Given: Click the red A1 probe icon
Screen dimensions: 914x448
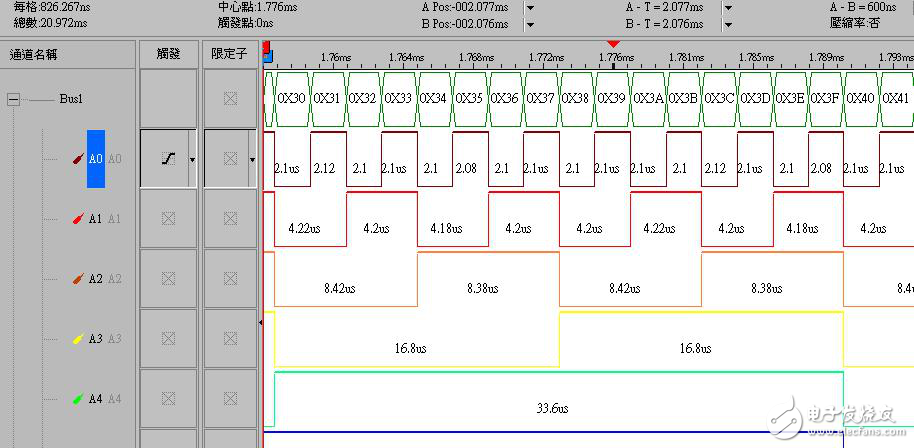Looking at the screenshot, I should click(78, 218).
